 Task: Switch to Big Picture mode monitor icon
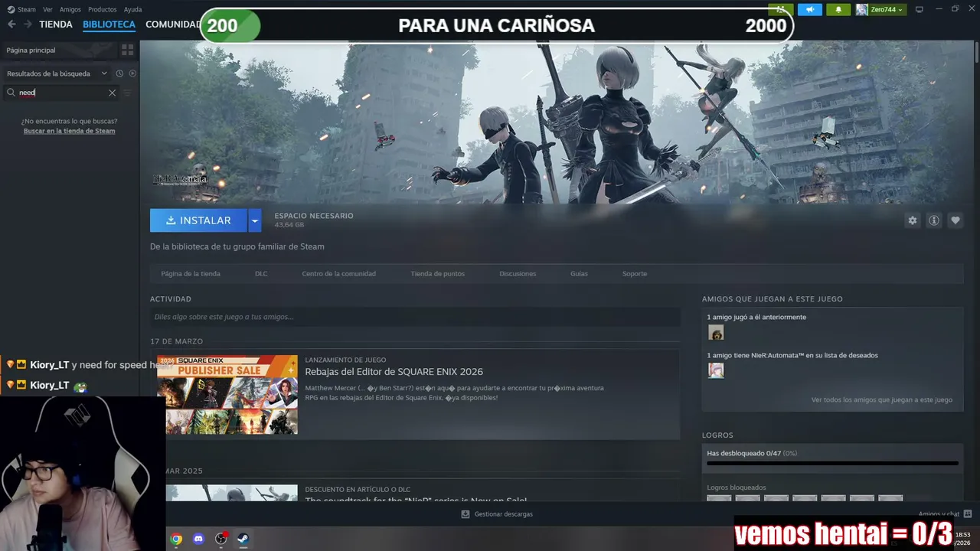919,9
